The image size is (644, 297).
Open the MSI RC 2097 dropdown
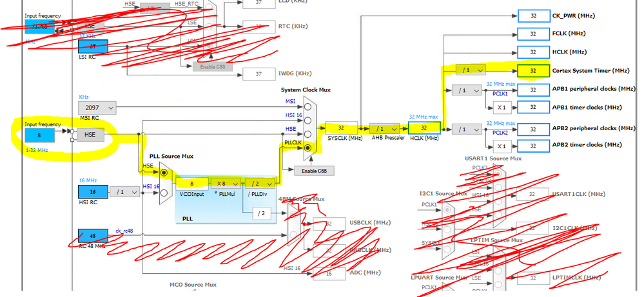click(97, 108)
